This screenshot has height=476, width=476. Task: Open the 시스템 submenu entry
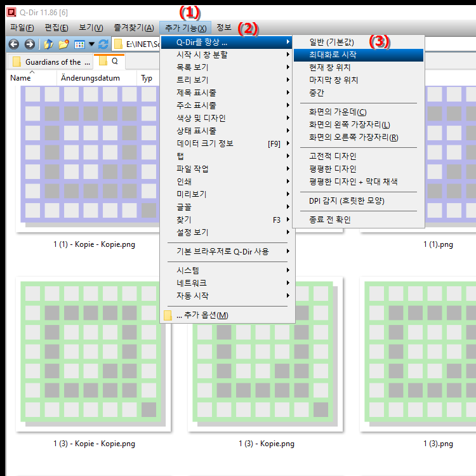coord(227,270)
